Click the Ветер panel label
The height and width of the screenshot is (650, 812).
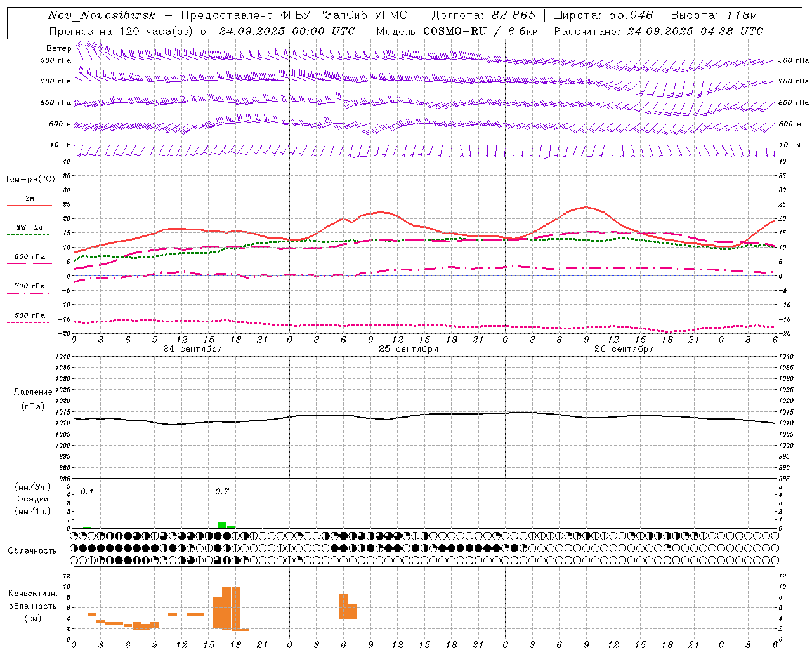[59, 48]
